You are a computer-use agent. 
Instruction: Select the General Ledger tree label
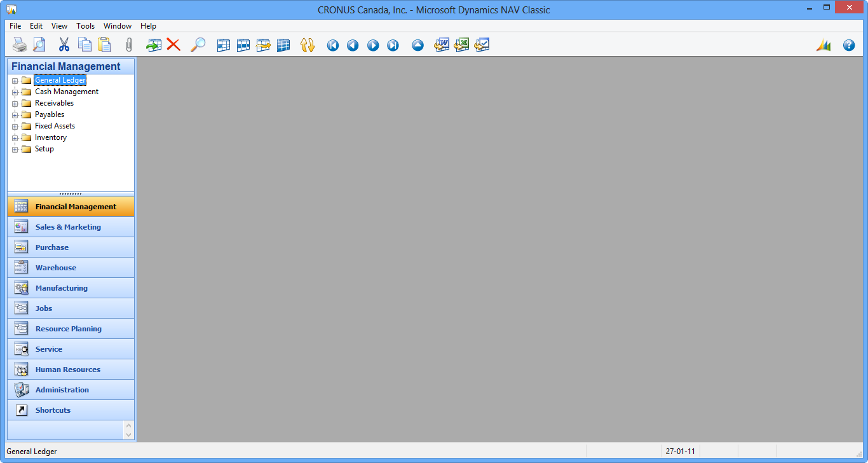[60, 80]
